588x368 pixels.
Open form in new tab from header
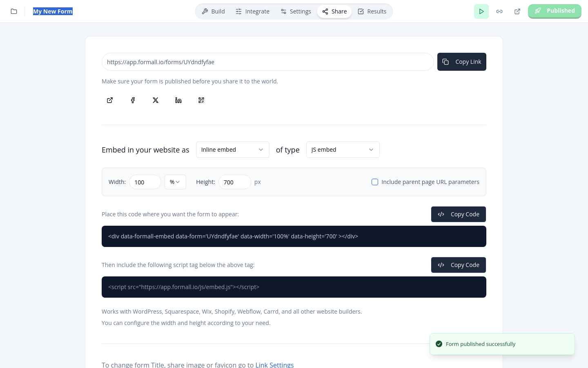pos(517,11)
